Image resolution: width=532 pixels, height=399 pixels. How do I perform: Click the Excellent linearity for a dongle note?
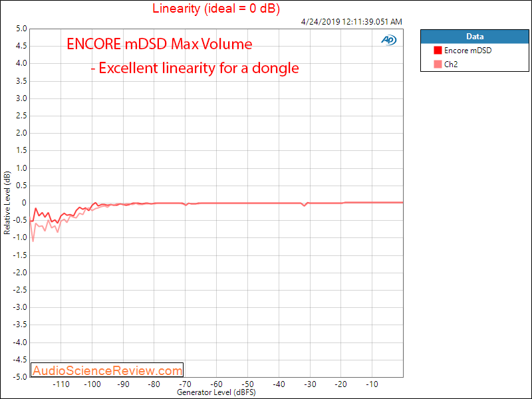195,68
